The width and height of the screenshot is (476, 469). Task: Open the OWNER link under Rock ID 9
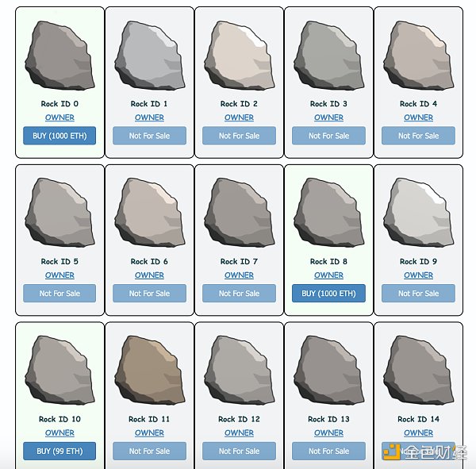pyautogui.click(x=418, y=275)
